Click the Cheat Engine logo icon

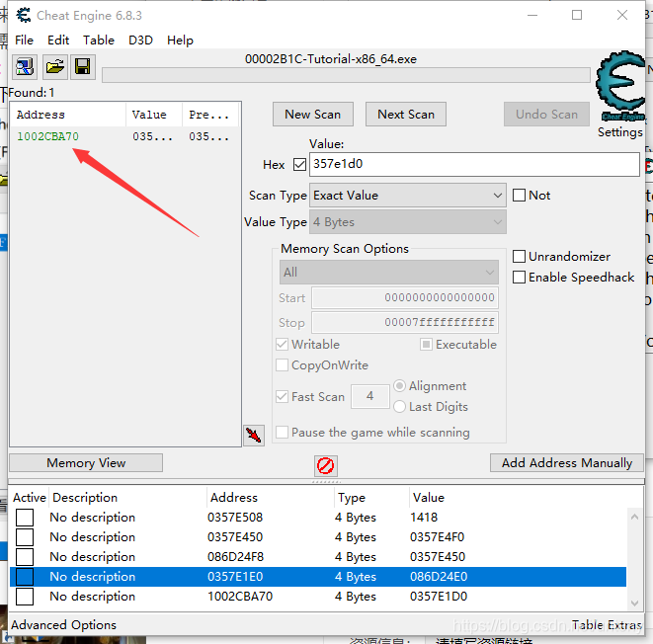[x=620, y=85]
